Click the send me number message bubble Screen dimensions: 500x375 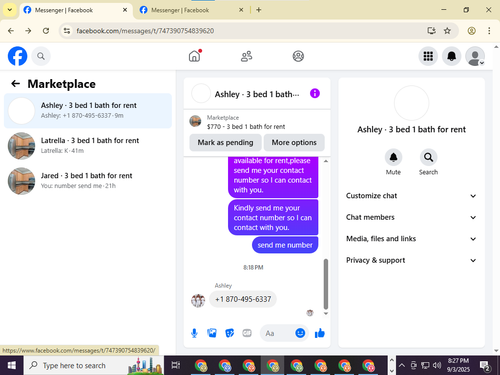point(285,245)
